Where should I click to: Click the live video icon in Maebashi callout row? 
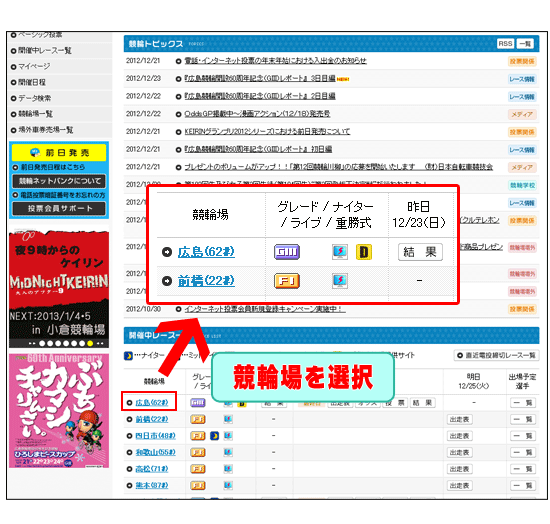click(340, 281)
